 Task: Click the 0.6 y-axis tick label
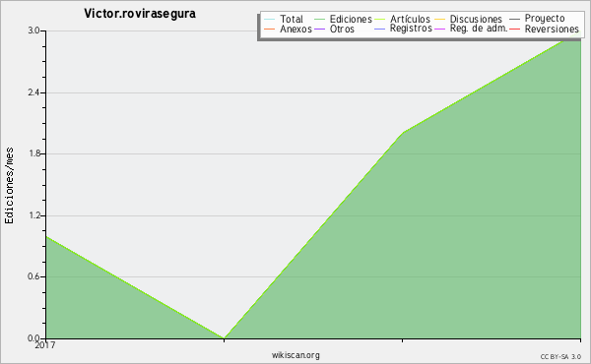coord(33,276)
